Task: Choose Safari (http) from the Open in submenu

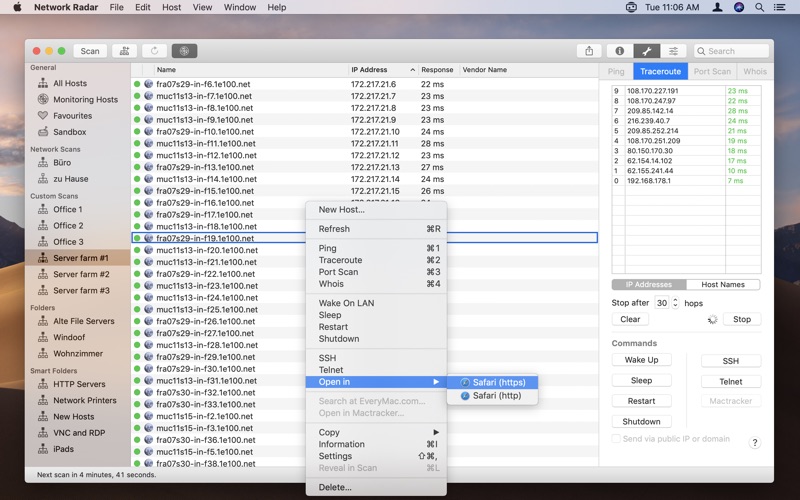Action: [x=496, y=396]
